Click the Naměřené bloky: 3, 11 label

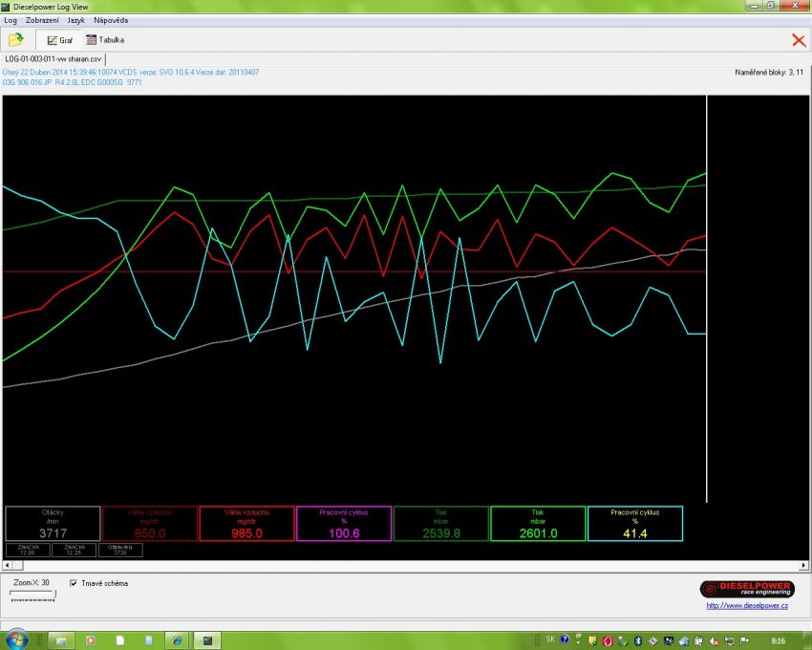[769, 73]
